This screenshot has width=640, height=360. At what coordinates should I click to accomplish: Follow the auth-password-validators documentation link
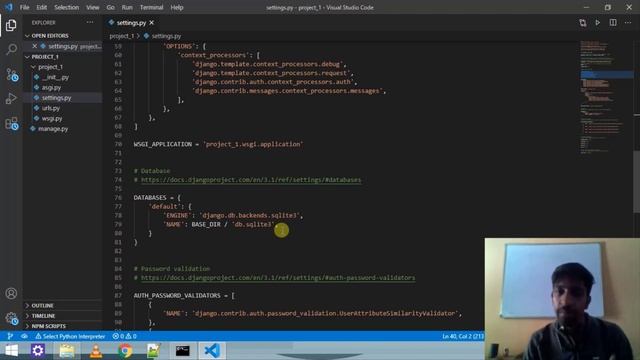pos(278,278)
